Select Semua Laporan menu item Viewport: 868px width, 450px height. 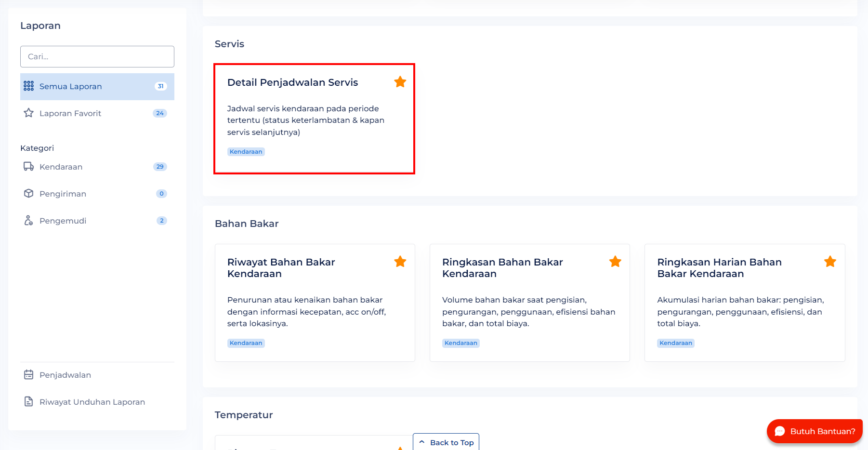point(97,87)
